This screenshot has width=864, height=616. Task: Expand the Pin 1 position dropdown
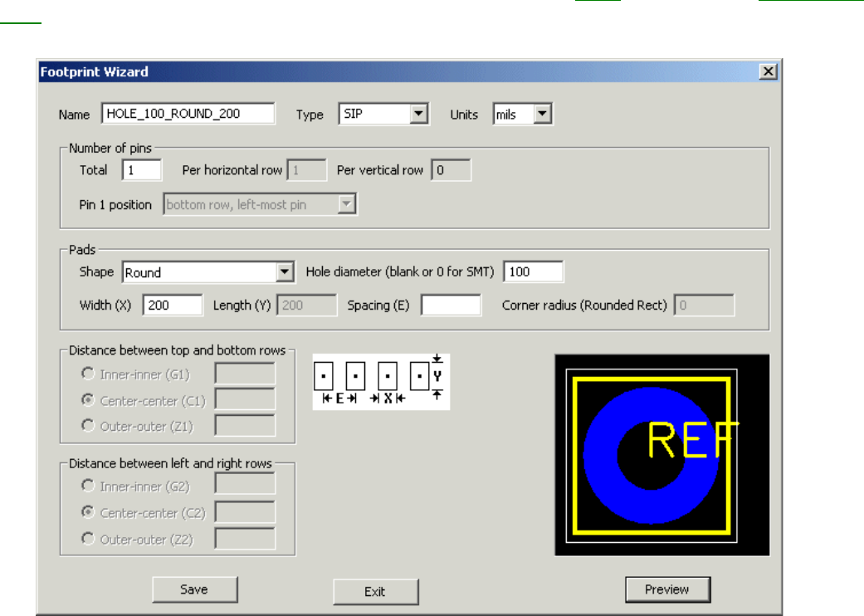click(x=346, y=204)
